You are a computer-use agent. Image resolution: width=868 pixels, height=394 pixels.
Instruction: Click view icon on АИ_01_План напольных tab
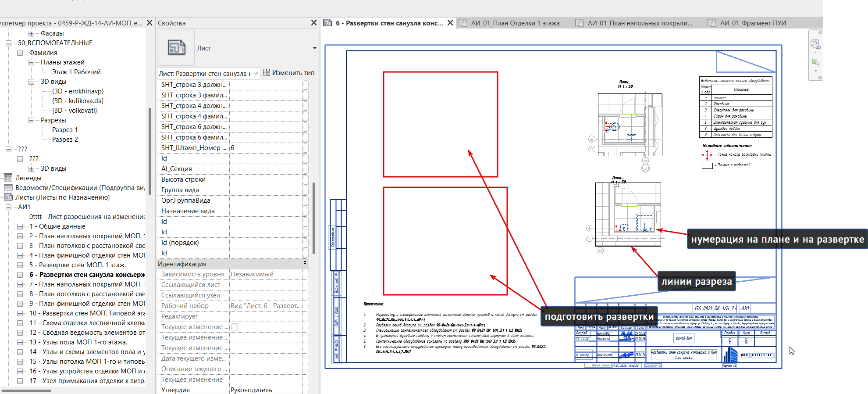(580, 23)
